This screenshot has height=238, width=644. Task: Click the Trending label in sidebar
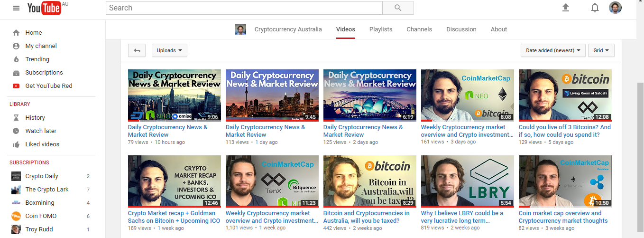pos(37,59)
